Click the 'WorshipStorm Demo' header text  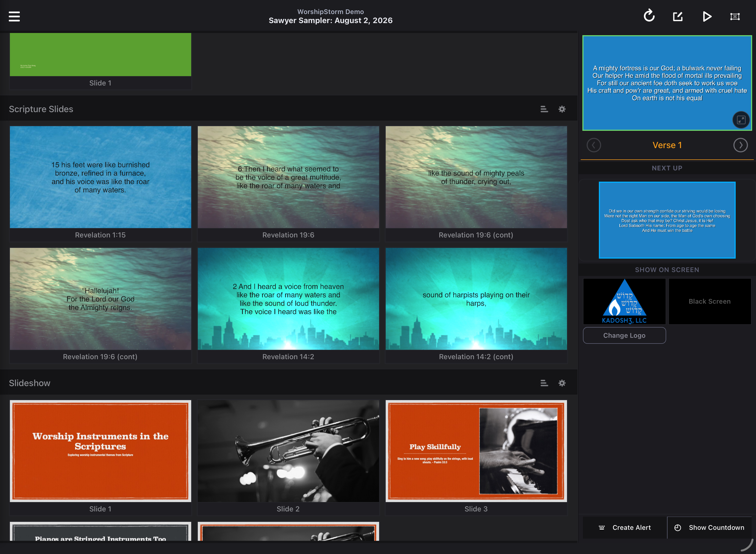tap(330, 11)
